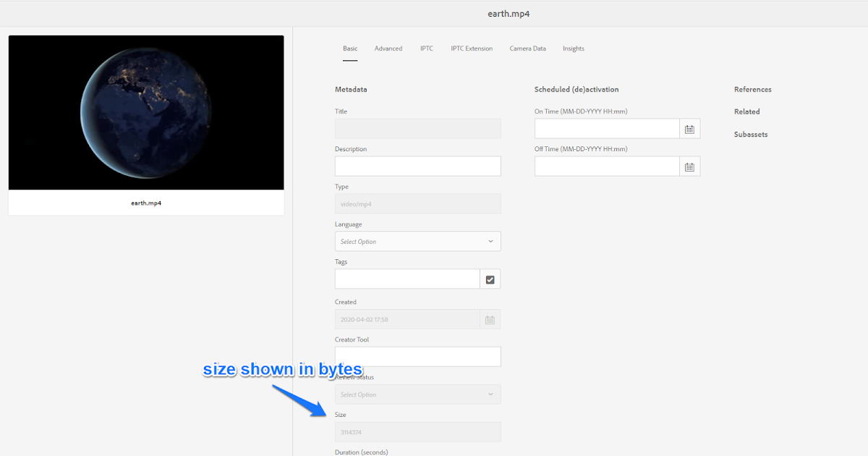Click the Scheduled (de)activation heading
This screenshot has height=456, width=868.
576,90
